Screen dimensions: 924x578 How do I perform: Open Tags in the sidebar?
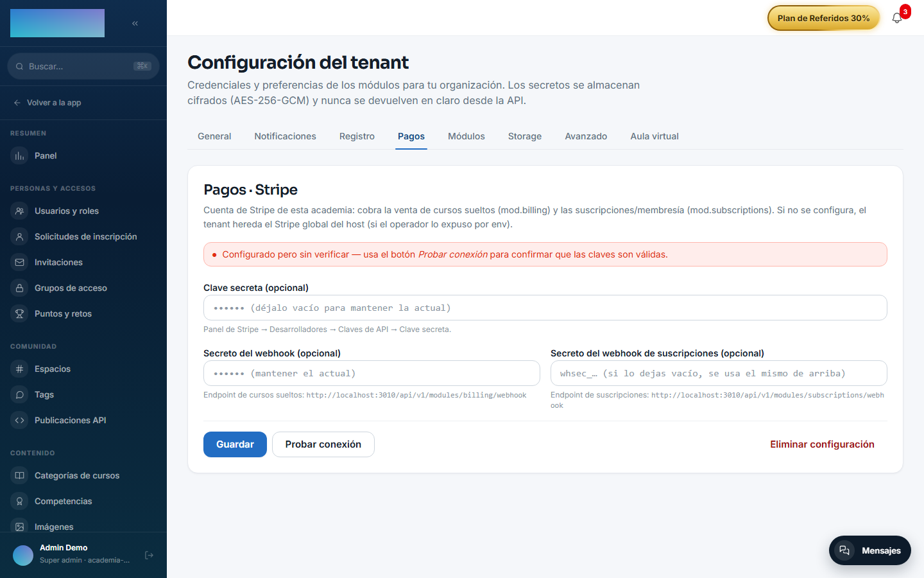tap(83, 395)
